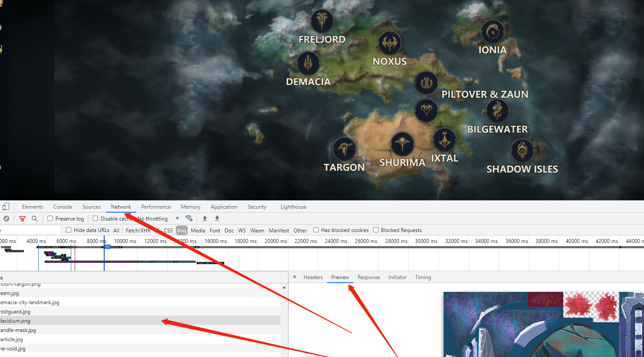Image resolution: width=644 pixels, height=357 pixels.
Task: Open the Timing tab
Action: tap(423, 277)
